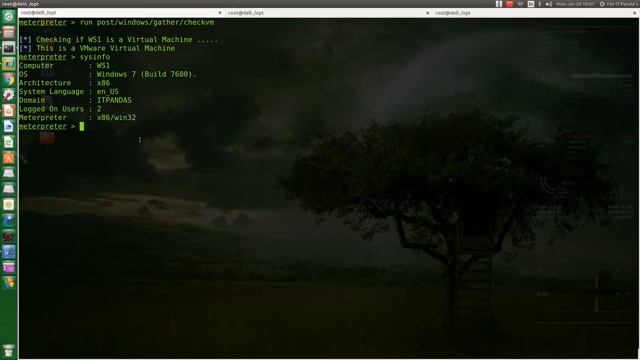This screenshot has width=640, height=360.
Task: Close the first terminal tab
Action: (x=220, y=13)
